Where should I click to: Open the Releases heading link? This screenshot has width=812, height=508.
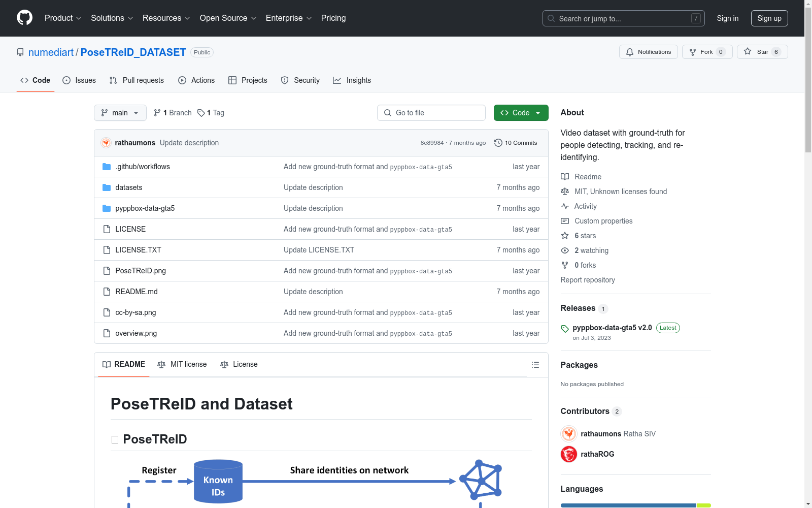(578, 308)
